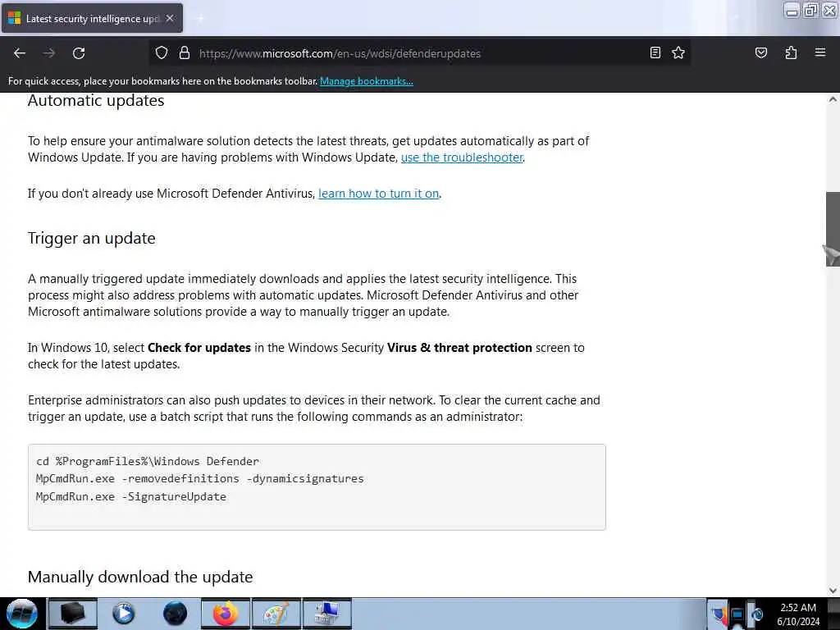Click bold 'Check for updates' text
The image size is (840, 630).
pos(199,348)
